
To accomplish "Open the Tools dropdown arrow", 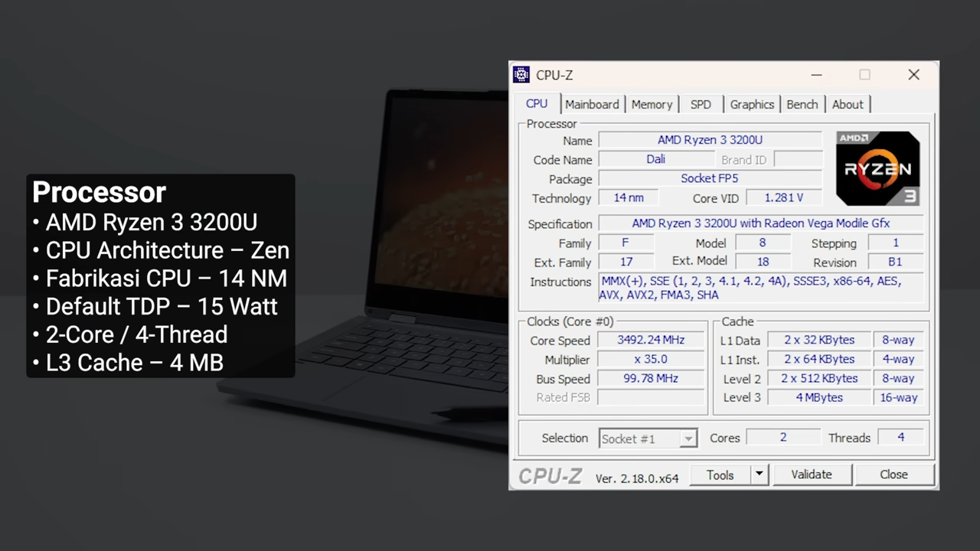I will [759, 474].
